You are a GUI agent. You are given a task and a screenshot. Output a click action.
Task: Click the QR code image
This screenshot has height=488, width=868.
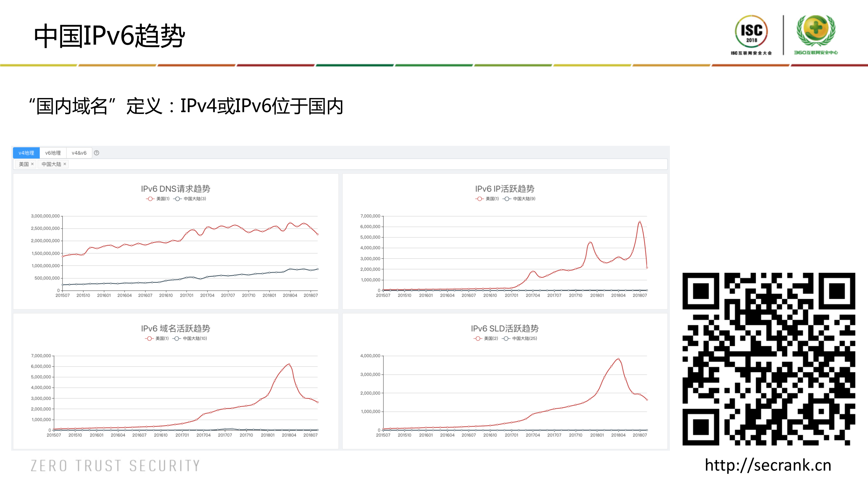(769, 359)
